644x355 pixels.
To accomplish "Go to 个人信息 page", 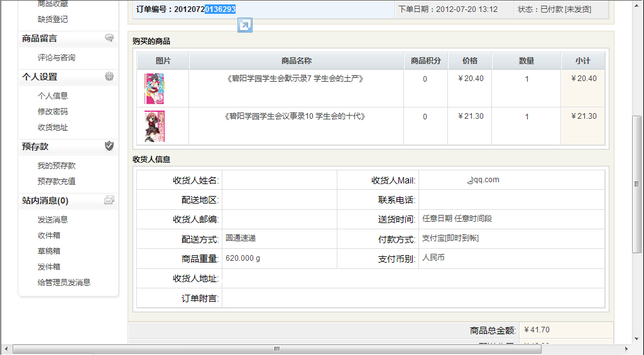I will click(53, 96).
